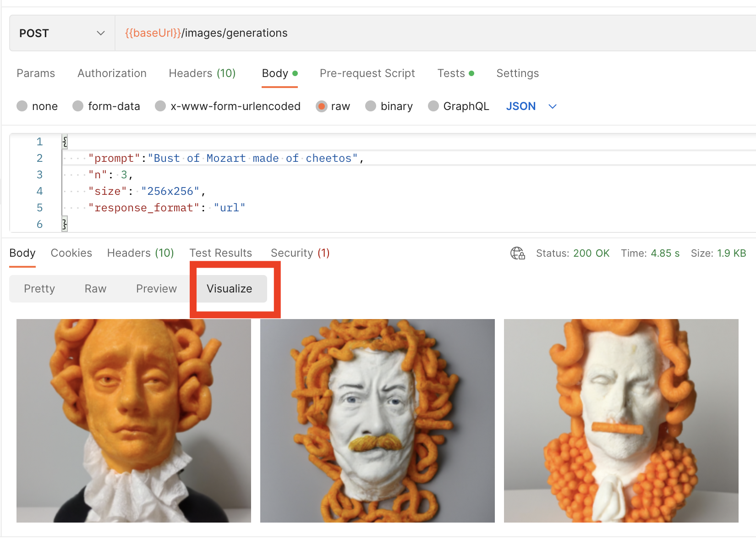
Task: Select the 'none' body type radio
Action: point(22,106)
